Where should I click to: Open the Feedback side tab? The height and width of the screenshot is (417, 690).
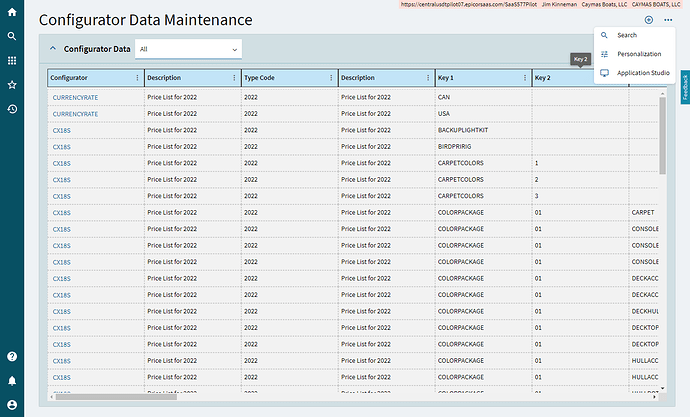[685, 87]
